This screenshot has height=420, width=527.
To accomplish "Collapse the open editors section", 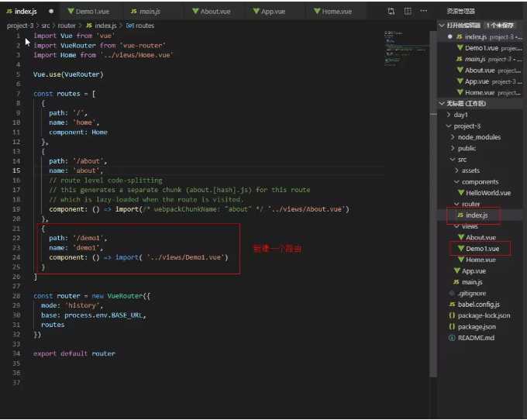I will click(x=442, y=26).
